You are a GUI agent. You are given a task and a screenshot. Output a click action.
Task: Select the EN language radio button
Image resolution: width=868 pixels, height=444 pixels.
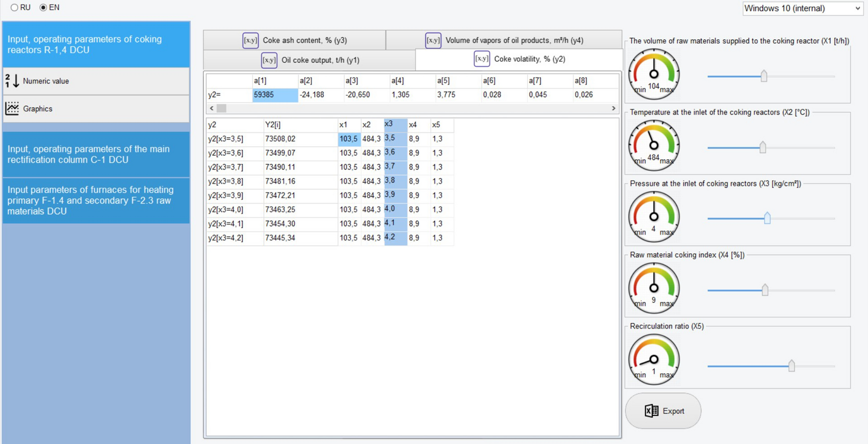tap(44, 8)
